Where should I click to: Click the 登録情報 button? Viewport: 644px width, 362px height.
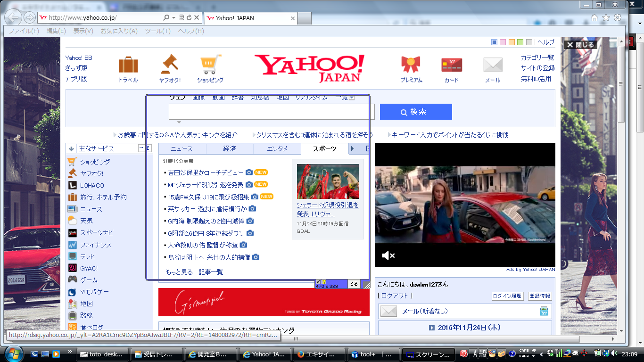point(540,296)
